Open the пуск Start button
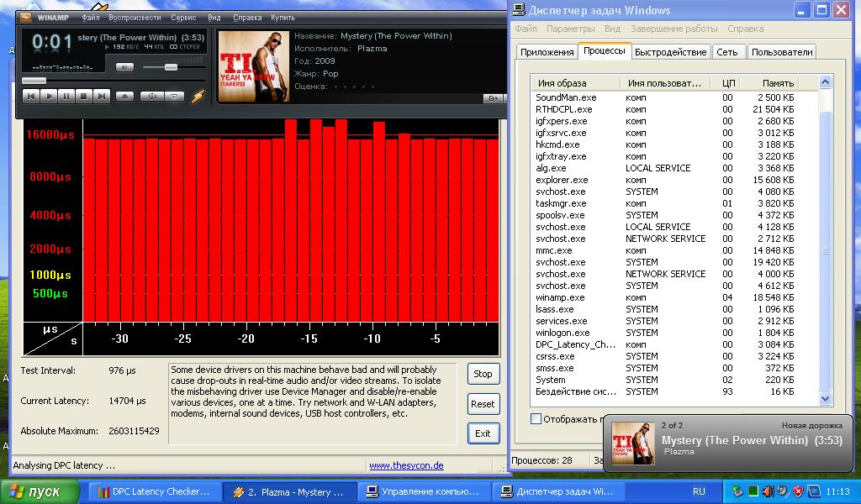 39,491
